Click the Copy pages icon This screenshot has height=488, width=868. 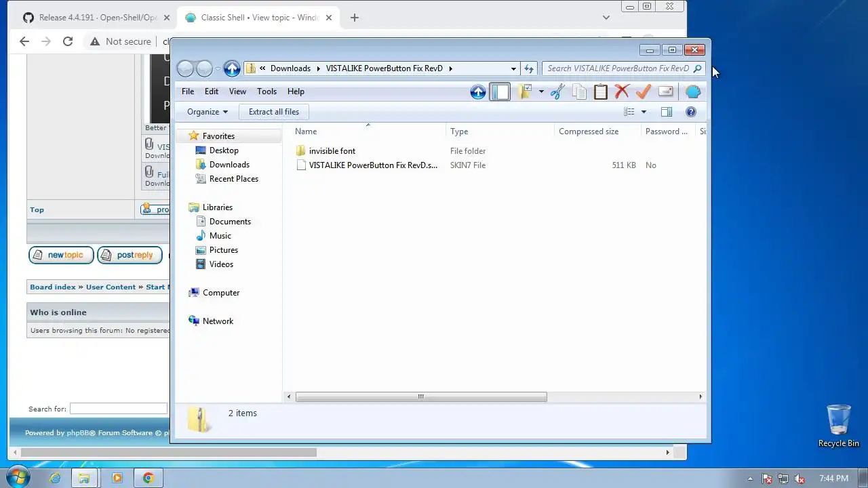tap(579, 91)
